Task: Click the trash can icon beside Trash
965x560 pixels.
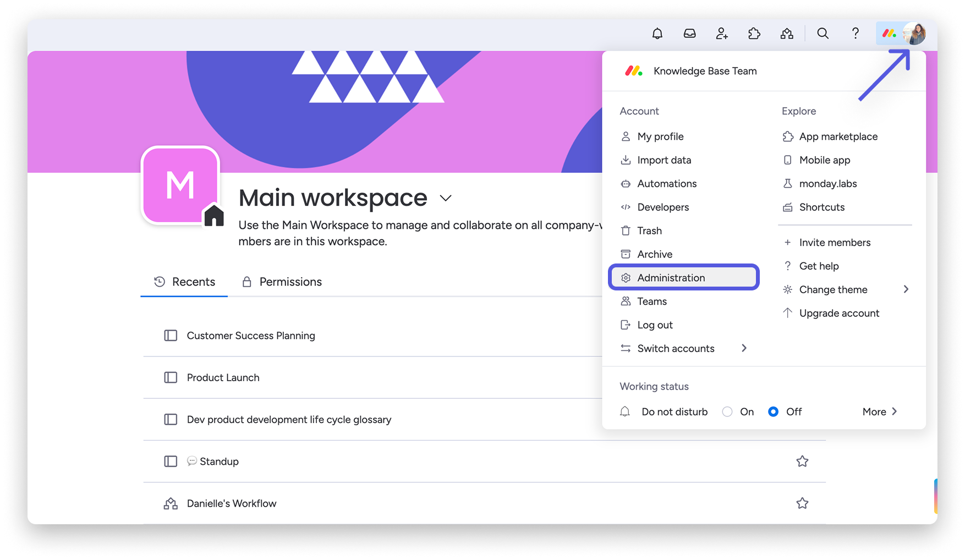Action: pyautogui.click(x=626, y=230)
